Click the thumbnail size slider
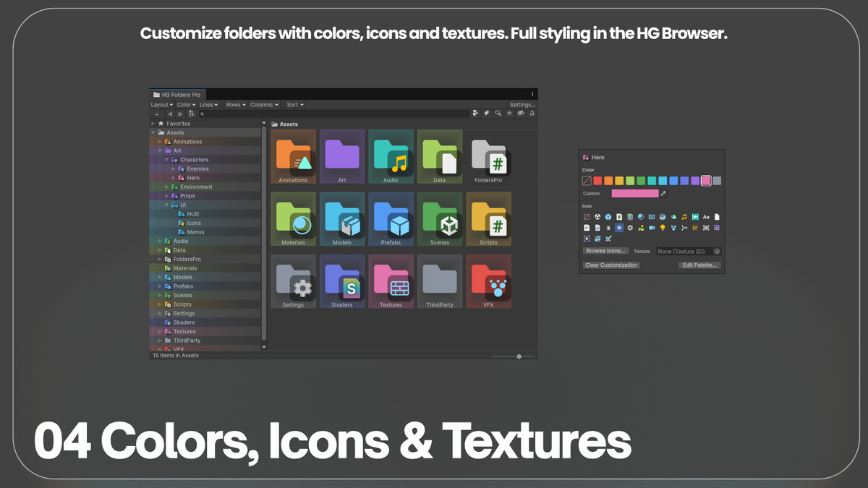868x488 pixels. [514, 356]
